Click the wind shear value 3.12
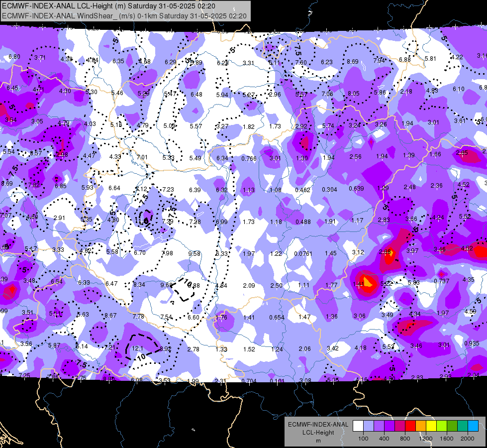Screen dimensions: 487x448 click(358, 252)
